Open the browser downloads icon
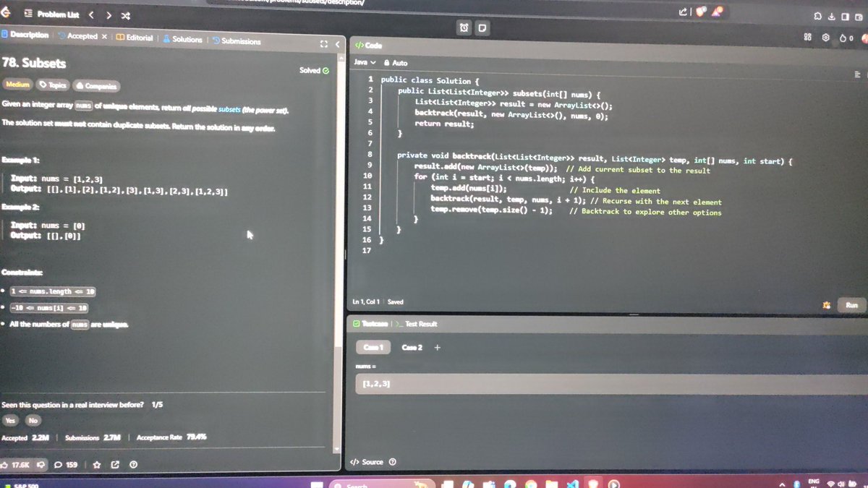Screen dimensions: 868x488 click(x=832, y=17)
